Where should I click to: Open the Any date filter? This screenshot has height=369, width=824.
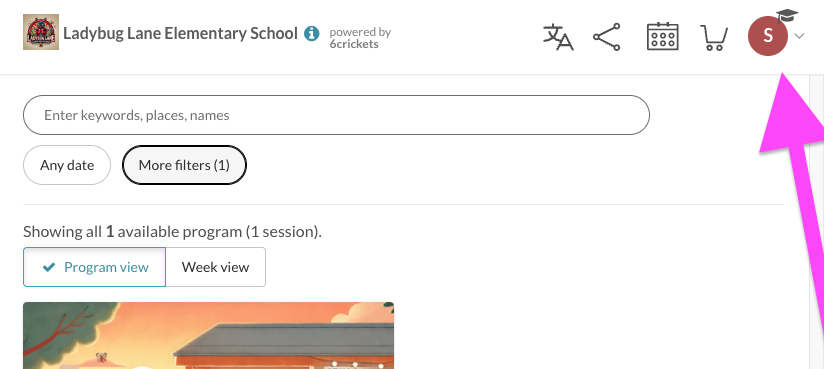[x=67, y=165]
